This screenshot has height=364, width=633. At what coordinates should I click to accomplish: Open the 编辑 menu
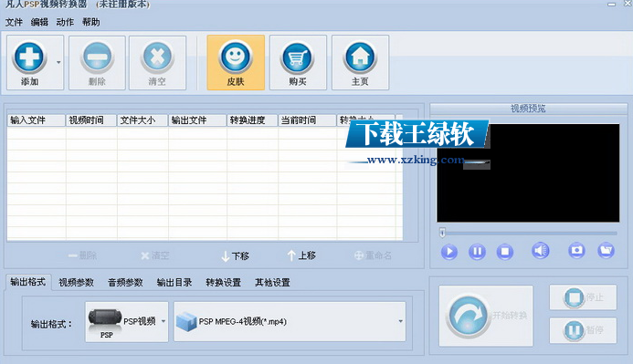tap(39, 22)
